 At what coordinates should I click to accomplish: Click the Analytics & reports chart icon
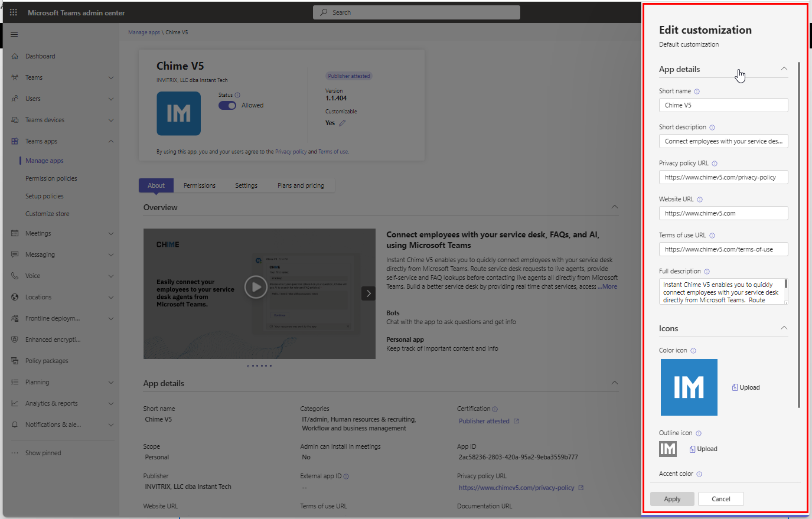pos(15,403)
